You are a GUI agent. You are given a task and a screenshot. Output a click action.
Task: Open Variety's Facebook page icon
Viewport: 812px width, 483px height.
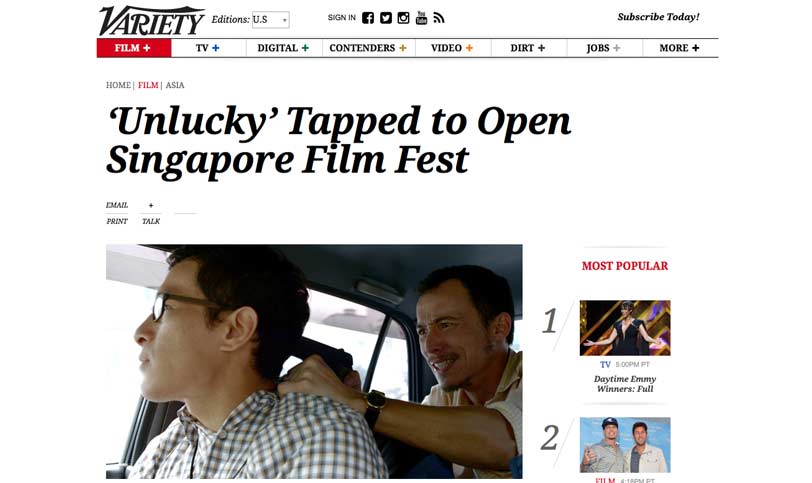coord(368,18)
